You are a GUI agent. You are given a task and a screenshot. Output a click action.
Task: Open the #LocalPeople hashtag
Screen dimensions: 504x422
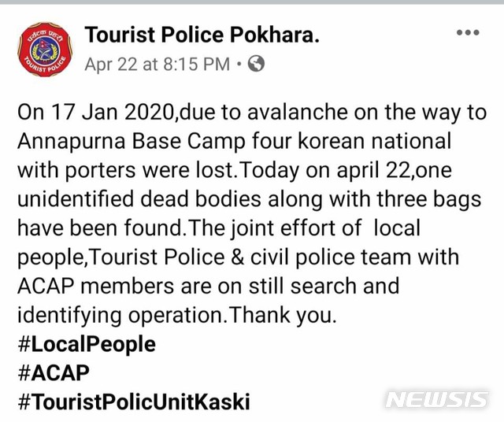[x=87, y=344]
